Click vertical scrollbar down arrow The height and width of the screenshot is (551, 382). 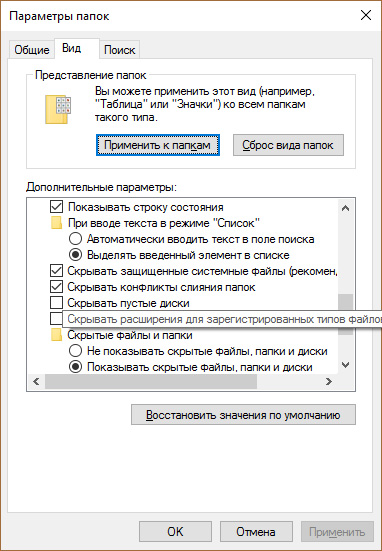(345, 365)
